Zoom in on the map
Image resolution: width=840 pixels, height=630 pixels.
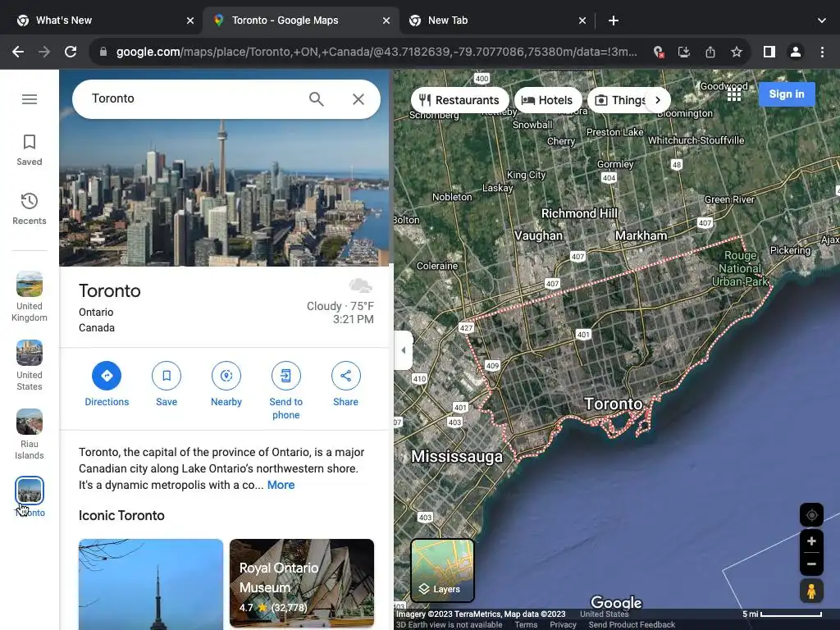pos(811,541)
